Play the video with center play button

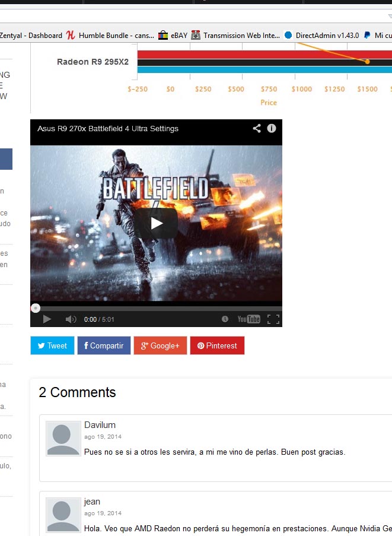pos(156,223)
